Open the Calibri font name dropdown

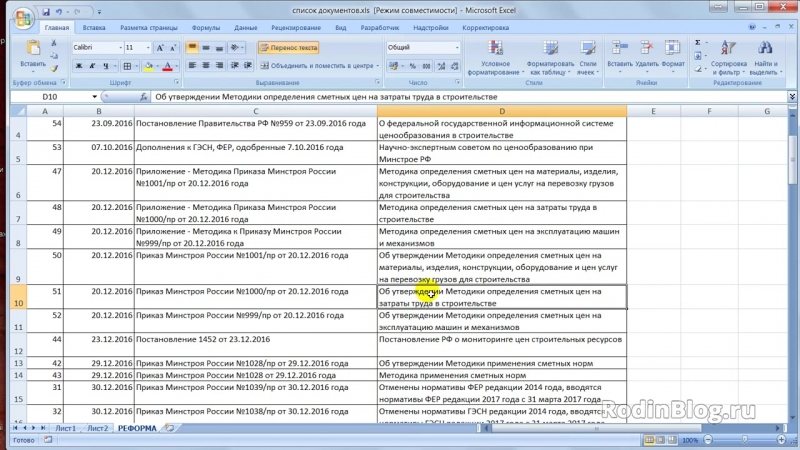pyautogui.click(x=120, y=47)
